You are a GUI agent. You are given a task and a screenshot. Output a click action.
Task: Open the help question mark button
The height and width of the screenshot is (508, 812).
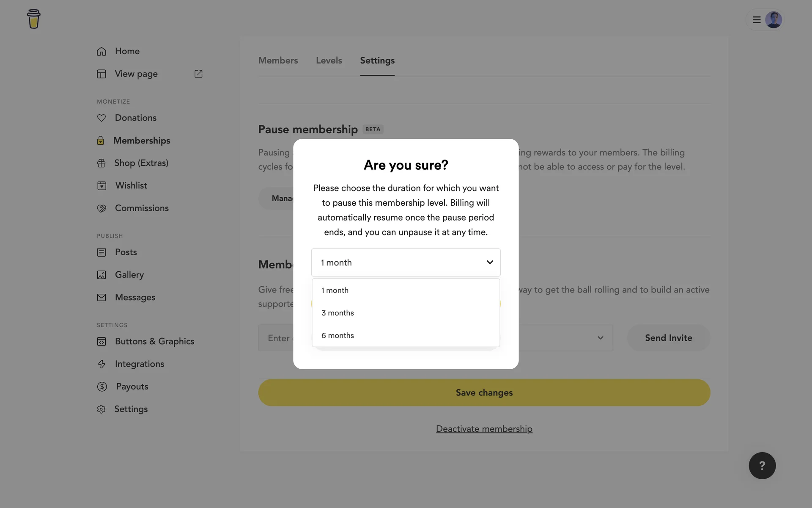click(762, 466)
